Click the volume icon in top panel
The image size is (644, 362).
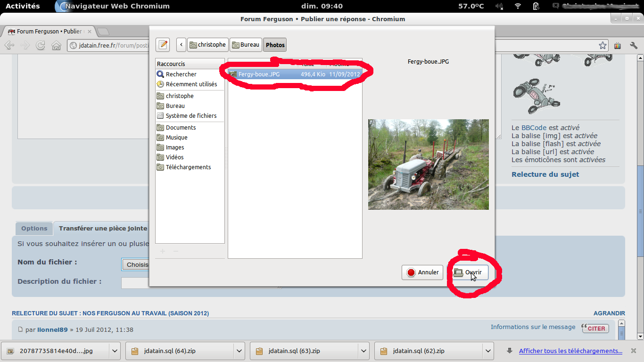(x=500, y=6)
